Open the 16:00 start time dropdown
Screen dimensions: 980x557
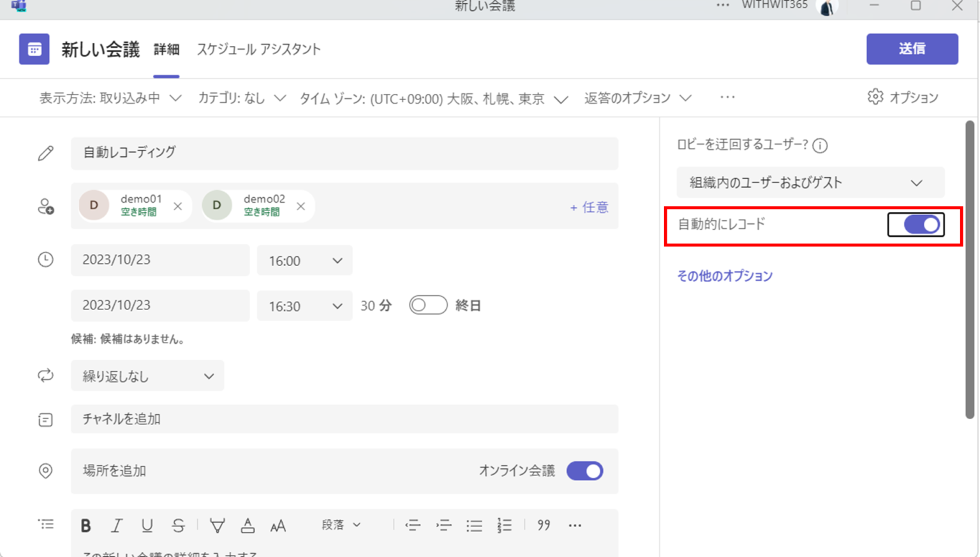click(304, 260)
